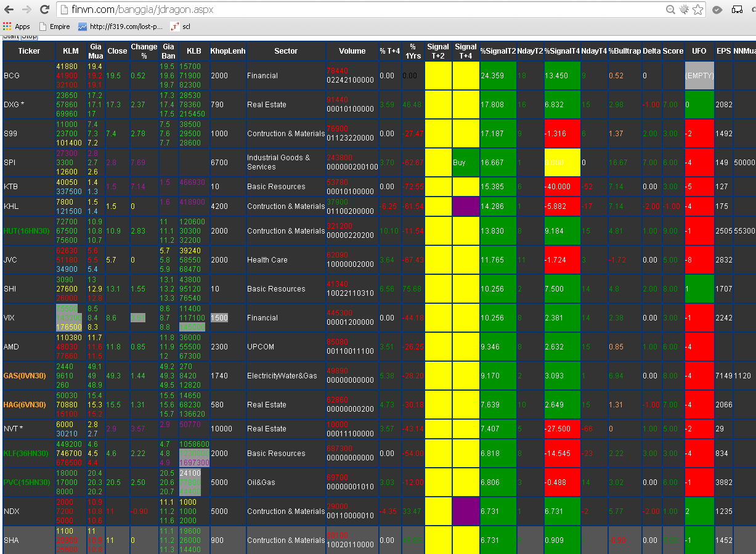The height and width of the screenshot is (554, 756).
Task: Select the BCG ticker
Action: pyautogui.click(x=12, y=76)
